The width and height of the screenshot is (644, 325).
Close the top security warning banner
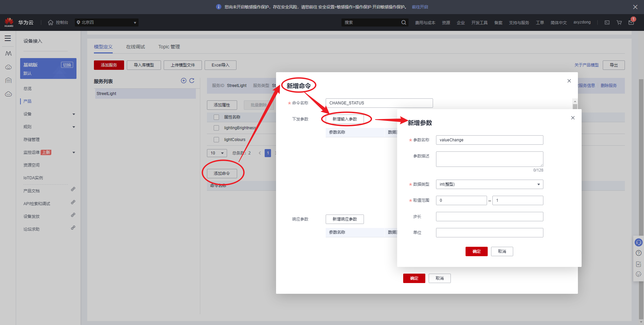tap(635, 7)
